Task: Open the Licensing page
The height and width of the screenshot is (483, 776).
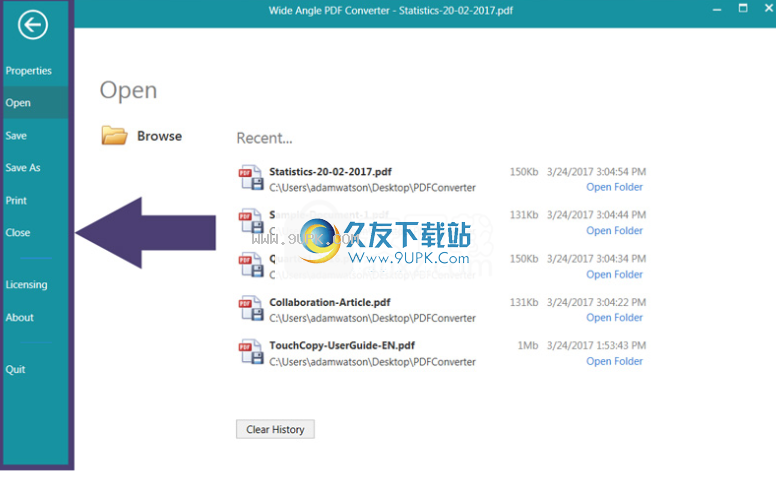Action: tap(27, 285)
